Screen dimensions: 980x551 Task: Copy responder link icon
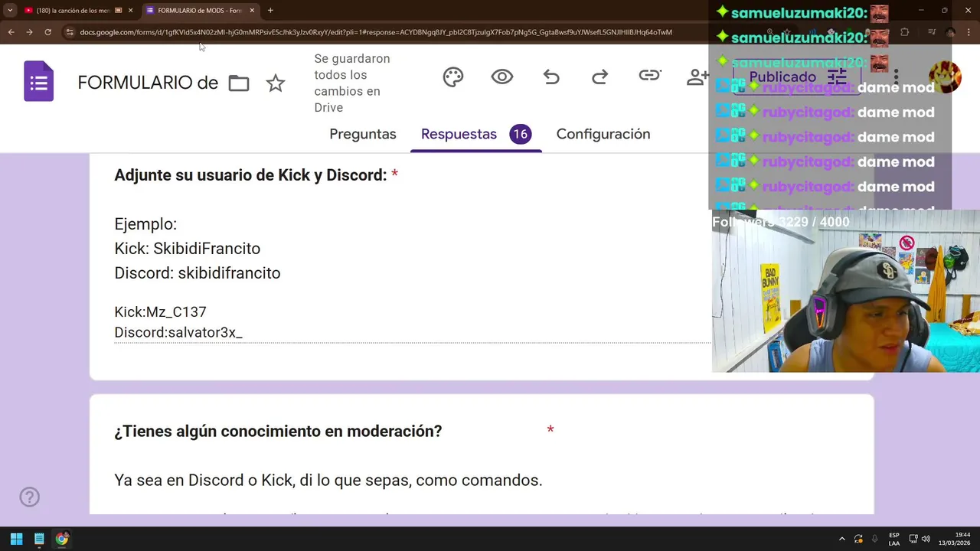[x=649, y=76]
